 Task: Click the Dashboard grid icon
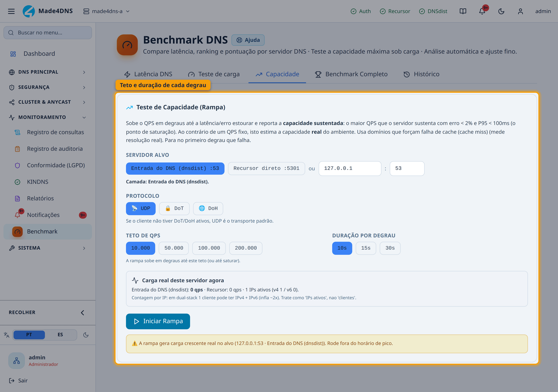(x=13, y=54)
